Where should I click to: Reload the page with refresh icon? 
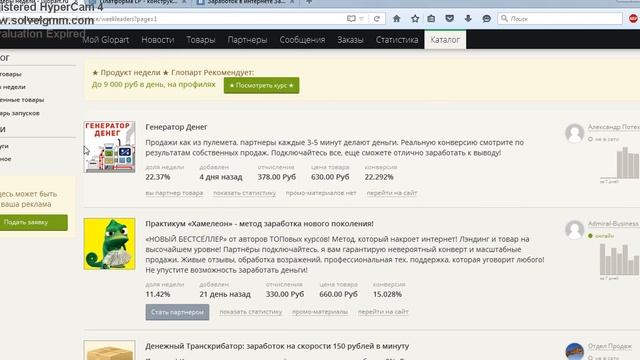[x=377, y=19]
